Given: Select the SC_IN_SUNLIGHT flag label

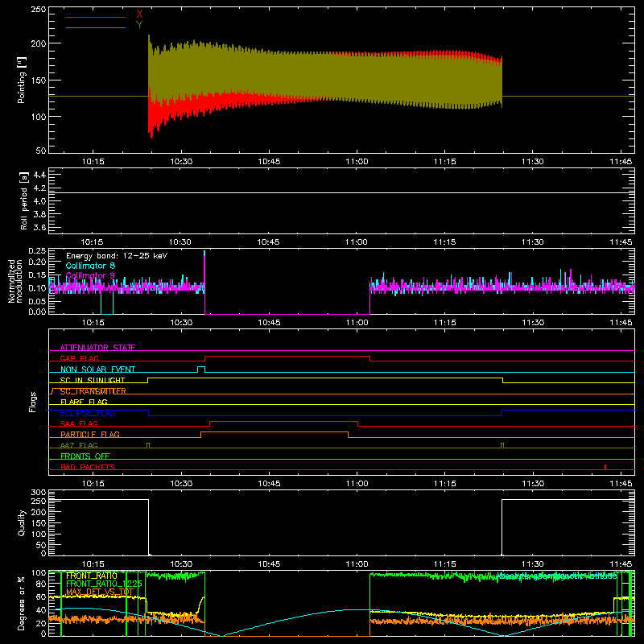Looking at the screenshot, I should click(x=93, y=380).
